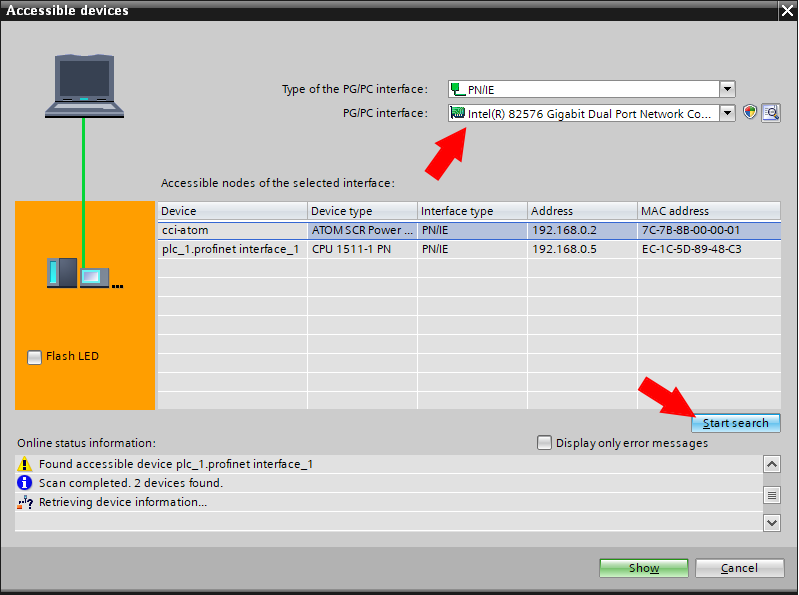Image resolution: width=799 pixels, height=595 pixels.
Task: Sort by Device column header
Action: (x=232, y=211)
